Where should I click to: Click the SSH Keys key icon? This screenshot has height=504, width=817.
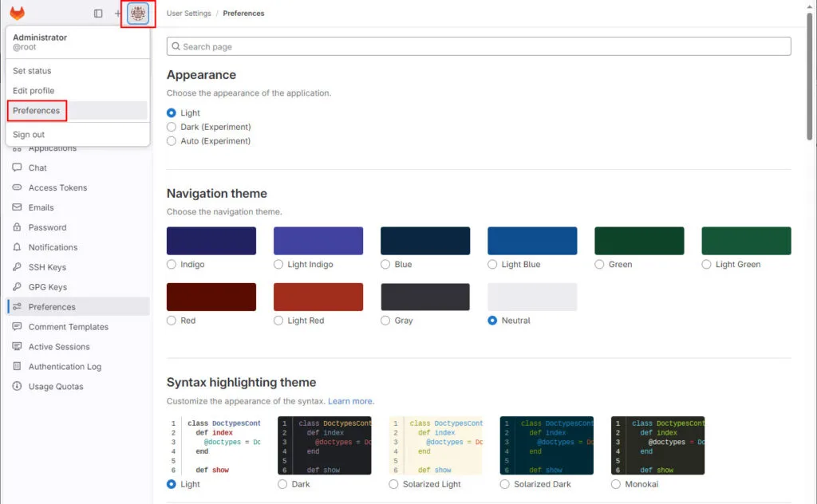(17, 267)
